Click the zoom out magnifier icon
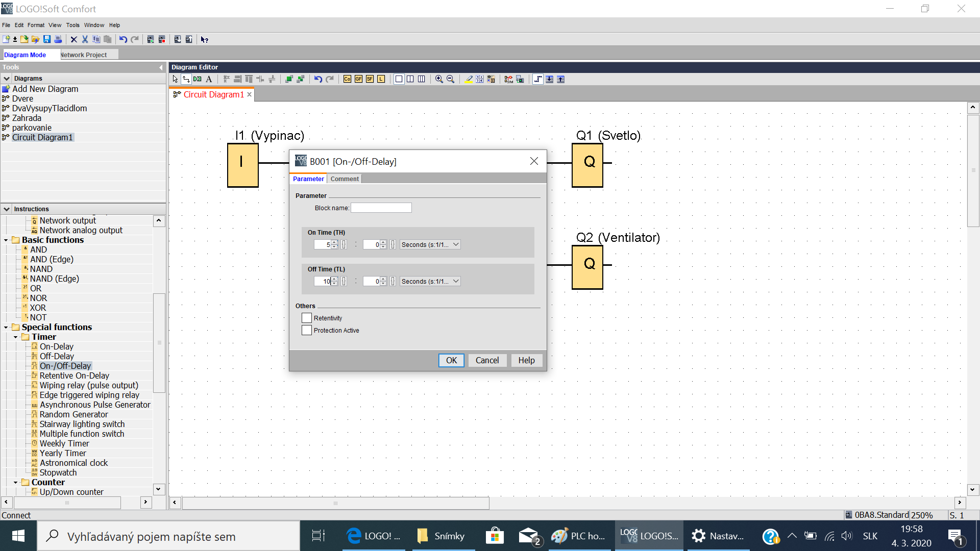 450,79
